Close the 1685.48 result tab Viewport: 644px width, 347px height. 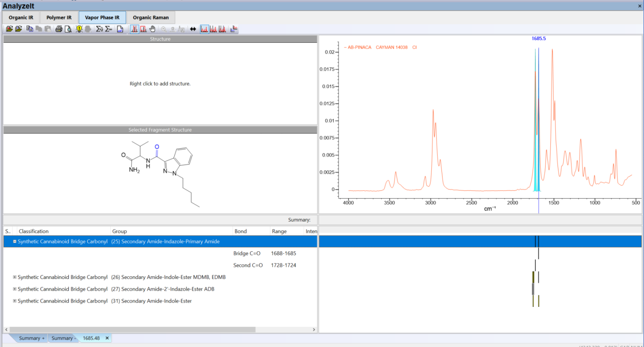(x=107, y=338)
